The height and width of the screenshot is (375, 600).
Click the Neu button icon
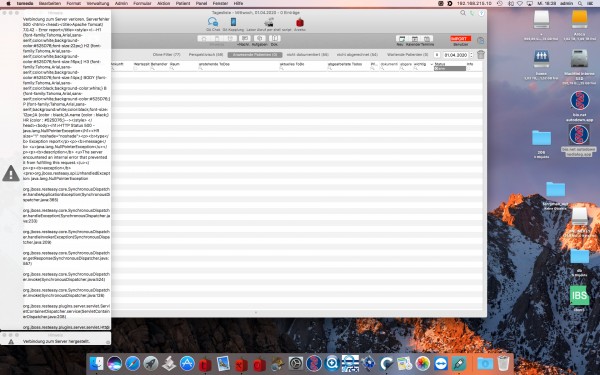[402, 39]
